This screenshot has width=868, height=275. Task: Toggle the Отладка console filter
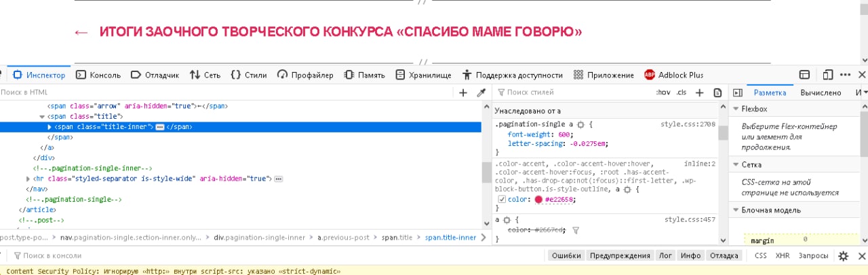pos(724,255)
